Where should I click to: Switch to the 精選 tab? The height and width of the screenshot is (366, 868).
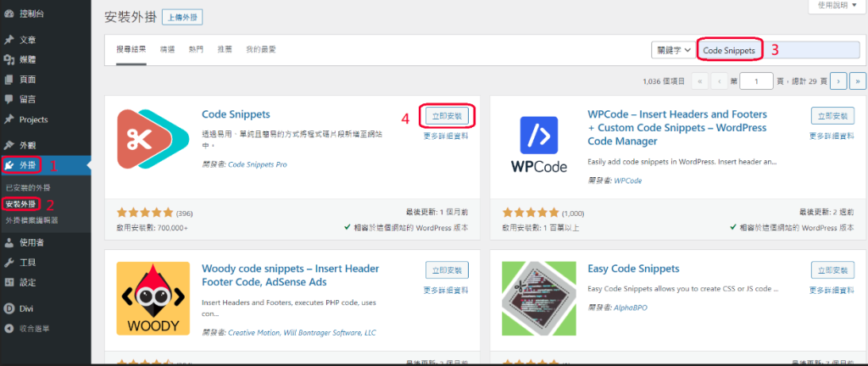167,49
